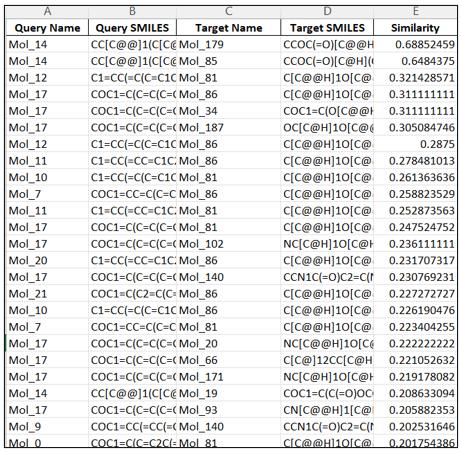Select target name cell Mol_66

(x=228, y=360)
